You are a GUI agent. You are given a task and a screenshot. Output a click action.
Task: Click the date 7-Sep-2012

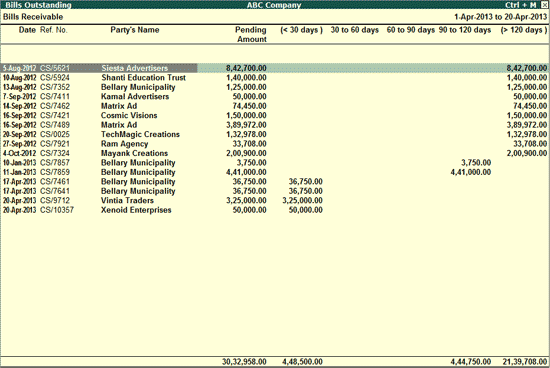pos(19,96)
